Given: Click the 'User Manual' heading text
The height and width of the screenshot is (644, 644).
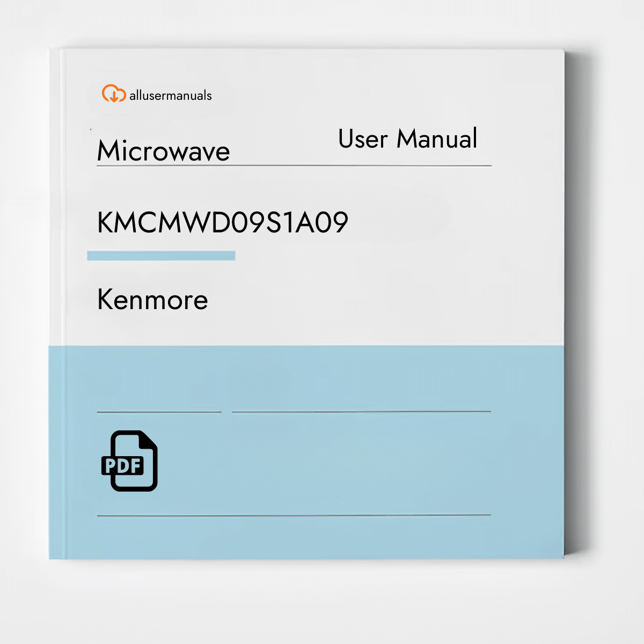Looking at the screenshot, I should (x=408, y=138).
